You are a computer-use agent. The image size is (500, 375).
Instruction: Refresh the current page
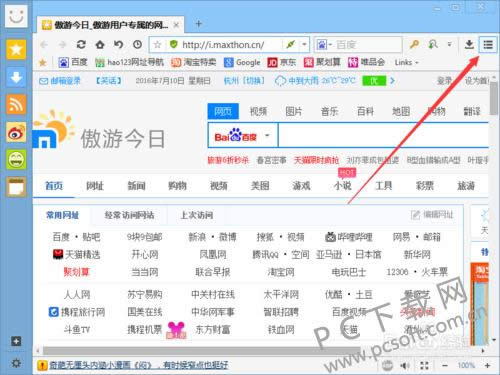[x=81, y=44]
